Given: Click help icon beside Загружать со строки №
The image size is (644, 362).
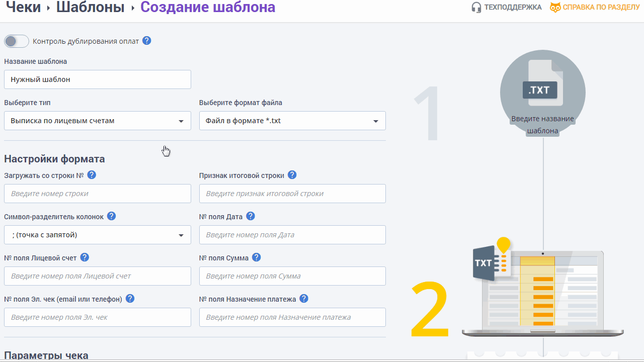Looking at the screenshot, I should tap(92, 175).
